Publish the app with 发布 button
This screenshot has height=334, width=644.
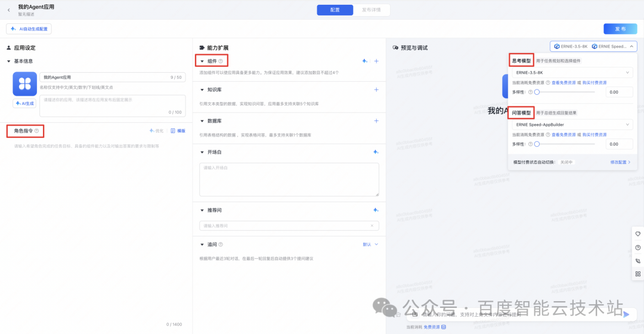click(x=620, y=29)
